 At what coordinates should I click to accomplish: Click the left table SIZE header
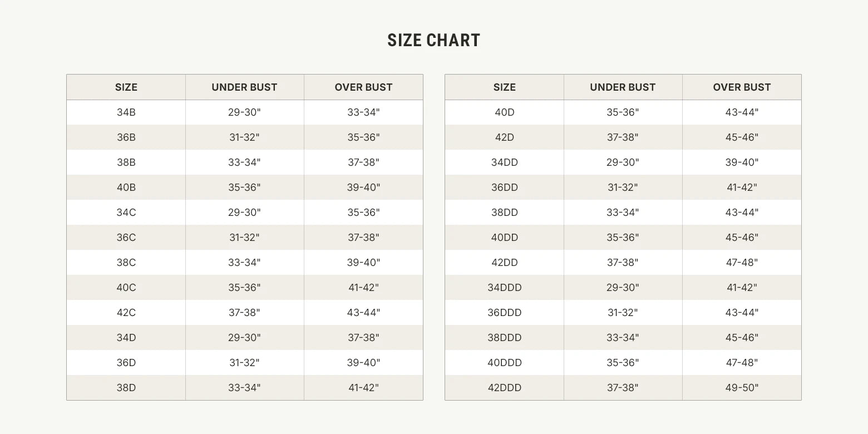(126, 87)
